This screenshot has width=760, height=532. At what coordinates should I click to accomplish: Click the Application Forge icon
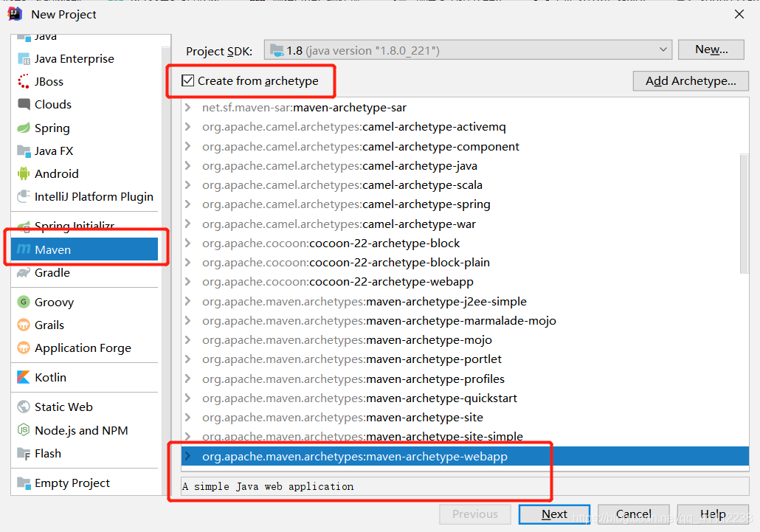click(24, 348)
